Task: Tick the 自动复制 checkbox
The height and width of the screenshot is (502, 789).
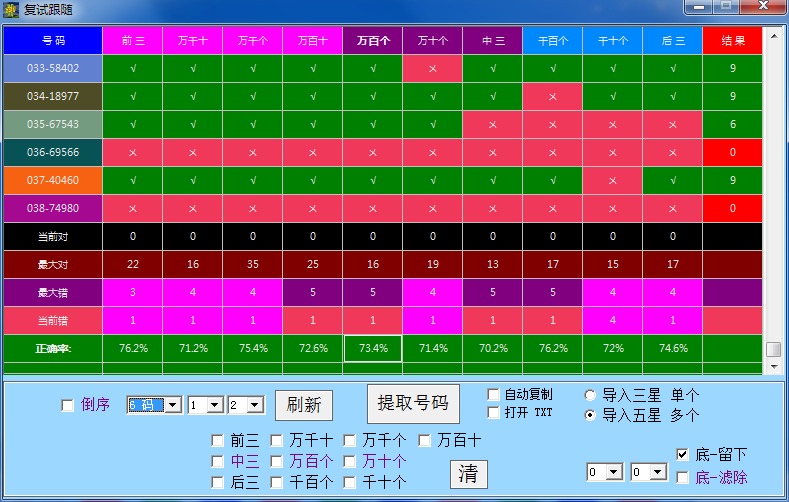Action: (x=494, y=394)
